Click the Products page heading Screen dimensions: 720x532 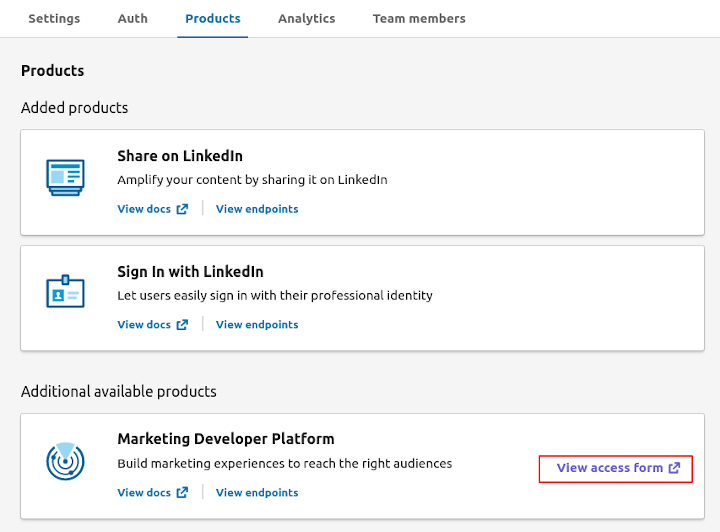point(53,71)
